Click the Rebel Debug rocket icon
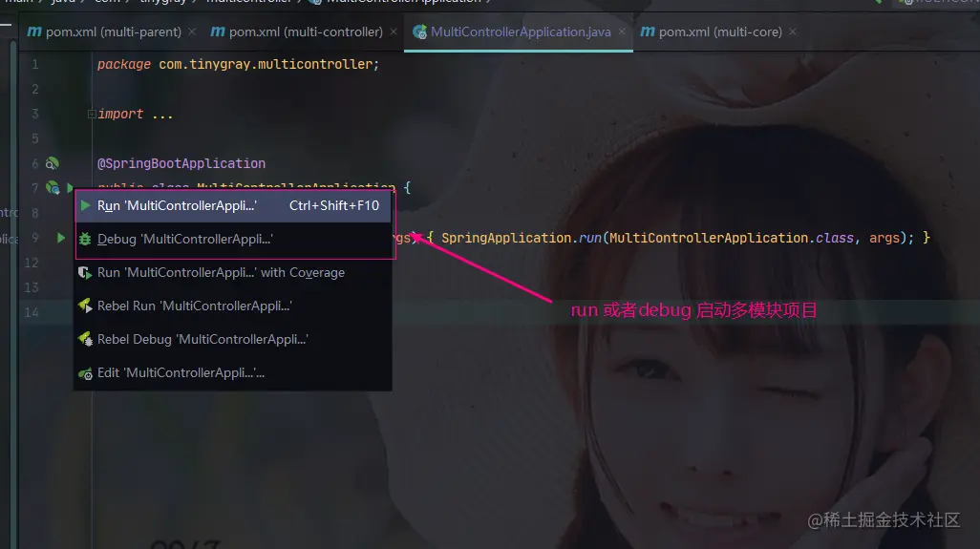This screenshot has width=980, height=549. pos(85,339)
